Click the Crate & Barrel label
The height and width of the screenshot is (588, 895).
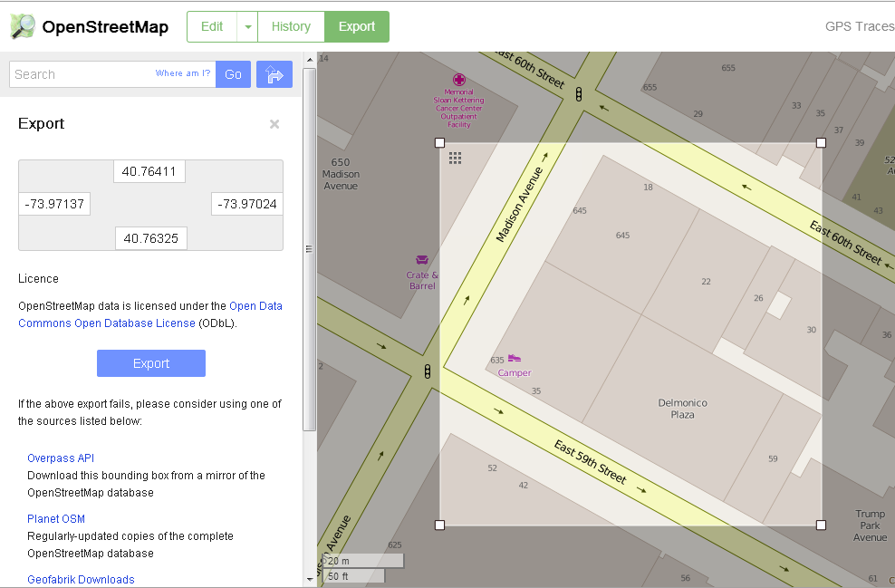coord(422,280)
